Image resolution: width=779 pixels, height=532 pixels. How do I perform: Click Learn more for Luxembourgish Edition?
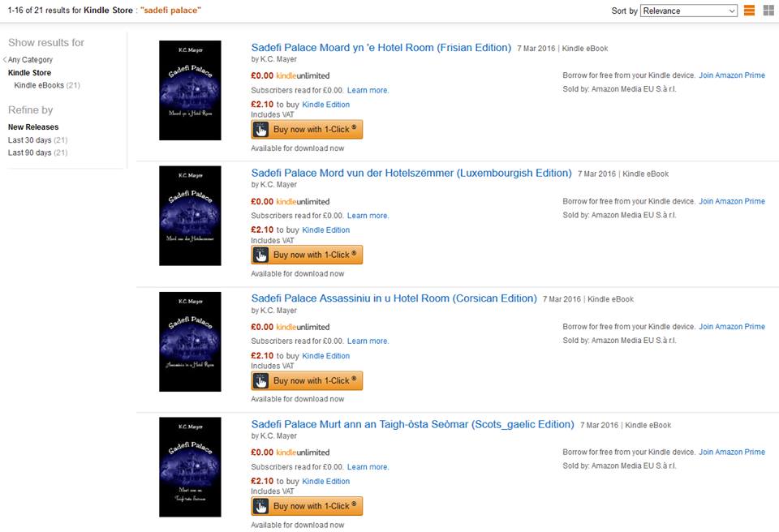point(368,216)
